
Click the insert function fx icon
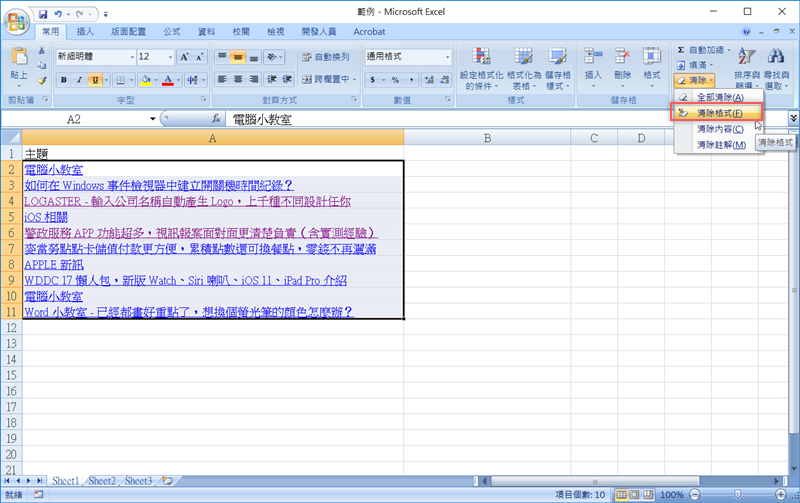216,119
